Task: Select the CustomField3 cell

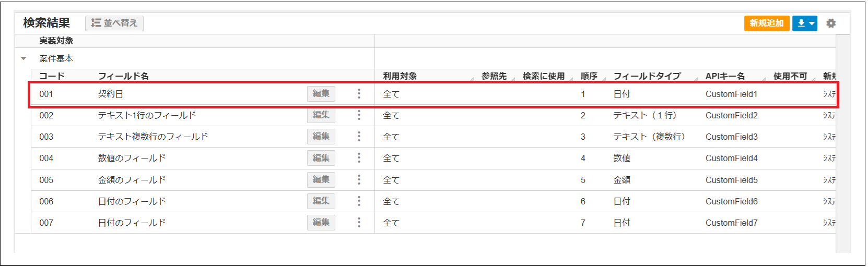Action: [731, 137]
